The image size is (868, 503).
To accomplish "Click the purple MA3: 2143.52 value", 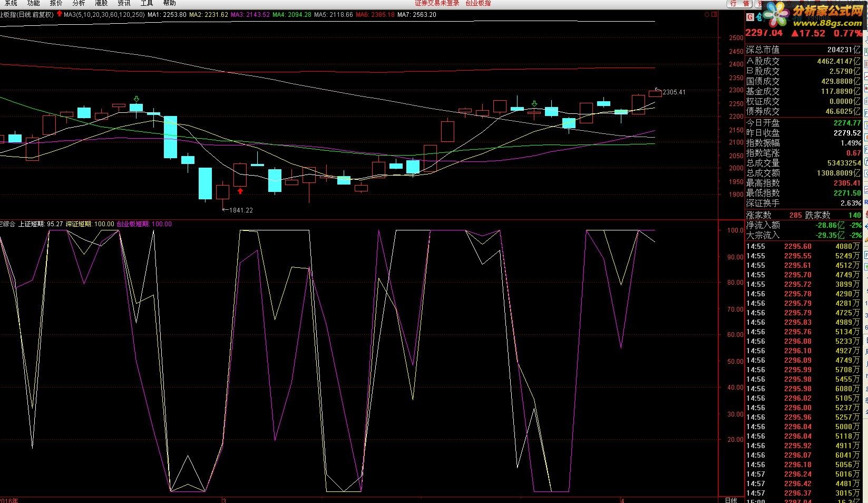I will coord(250,15).
